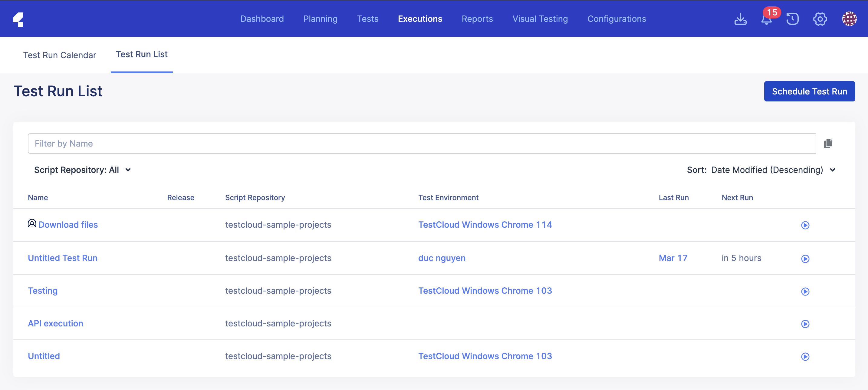Click the Untitled test run row
The width and height of the screenshot is (868, 390).
pos(63,258)
